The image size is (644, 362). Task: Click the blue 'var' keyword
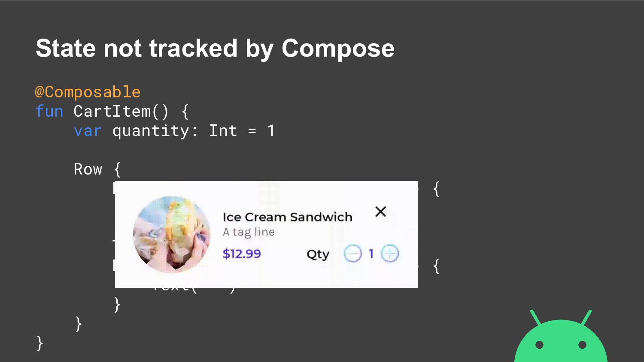88,130
